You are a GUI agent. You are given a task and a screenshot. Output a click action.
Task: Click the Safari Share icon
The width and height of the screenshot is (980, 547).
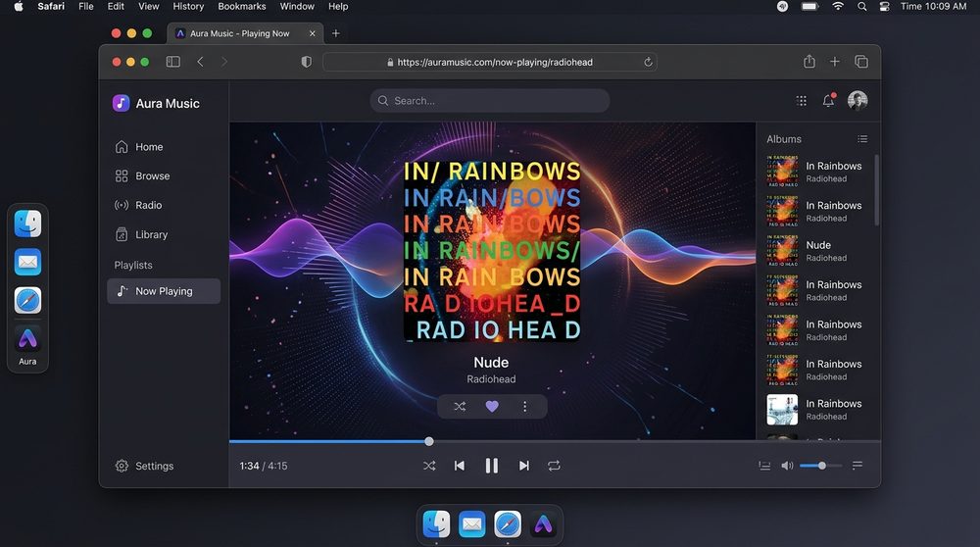[x=809, y=61]
